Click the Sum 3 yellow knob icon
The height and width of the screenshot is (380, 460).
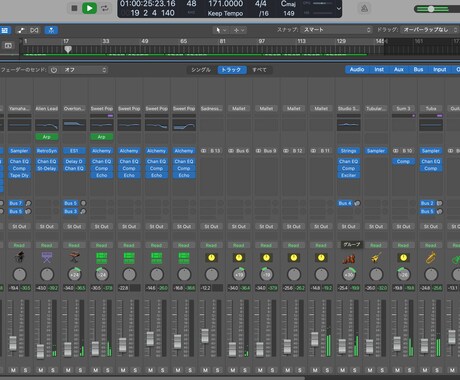(403, 258)
